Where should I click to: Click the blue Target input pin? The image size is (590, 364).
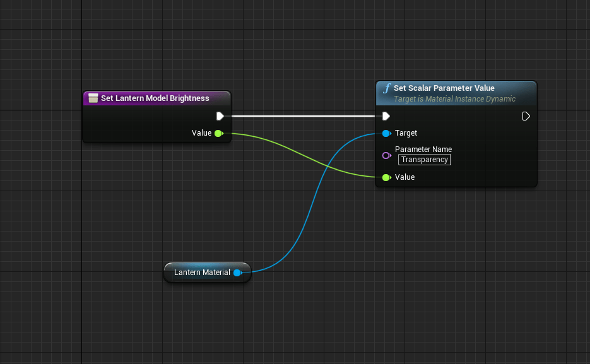point(386,133)
